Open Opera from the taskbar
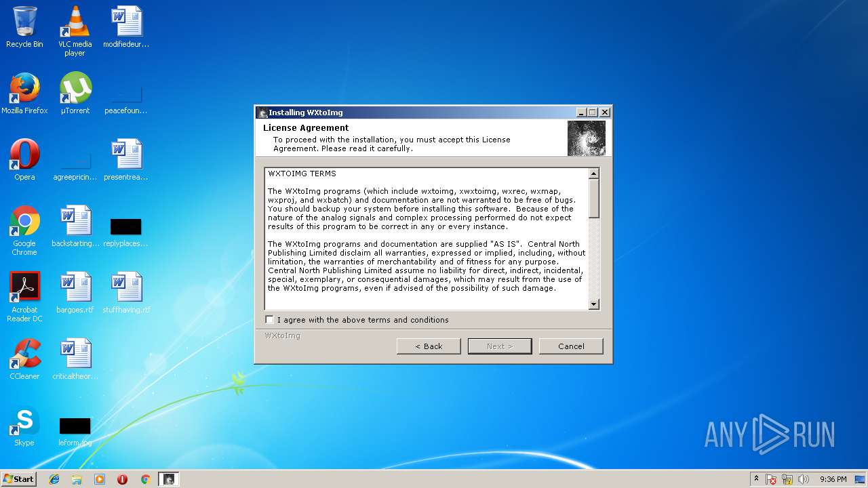Image resolution: width=868 pixels, height=488 pixels. [x=122, y=479]
